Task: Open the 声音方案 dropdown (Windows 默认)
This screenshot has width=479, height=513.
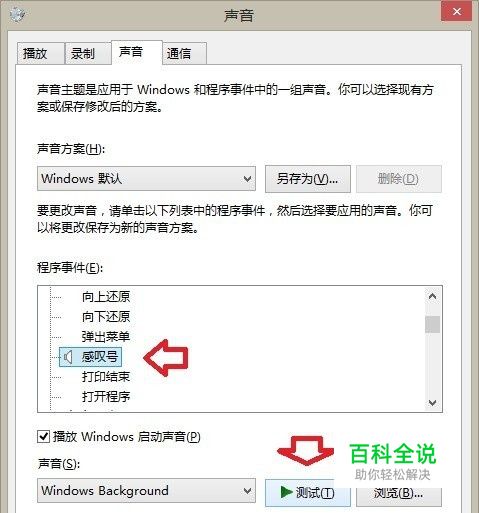Action: 146,179
